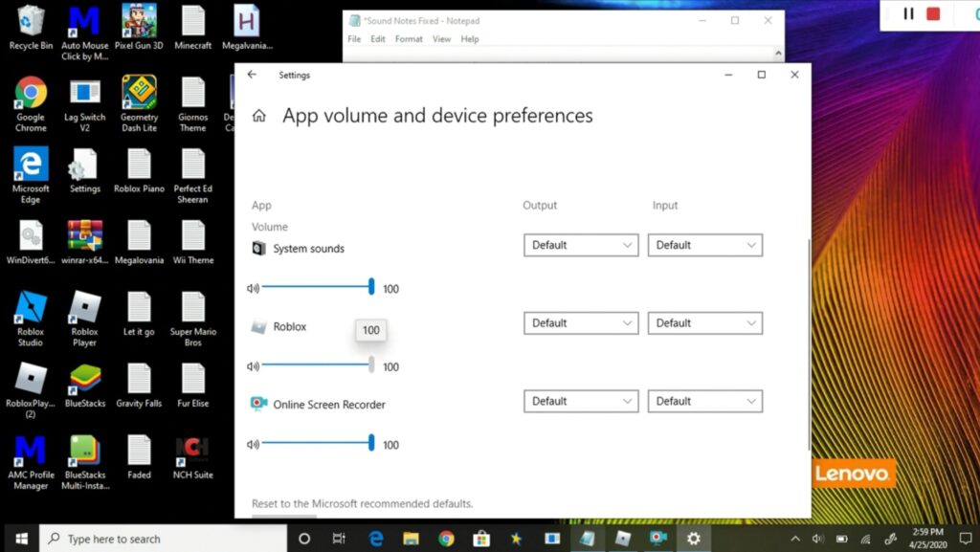Go back with the Settings back arrow

tap(252, 75)
